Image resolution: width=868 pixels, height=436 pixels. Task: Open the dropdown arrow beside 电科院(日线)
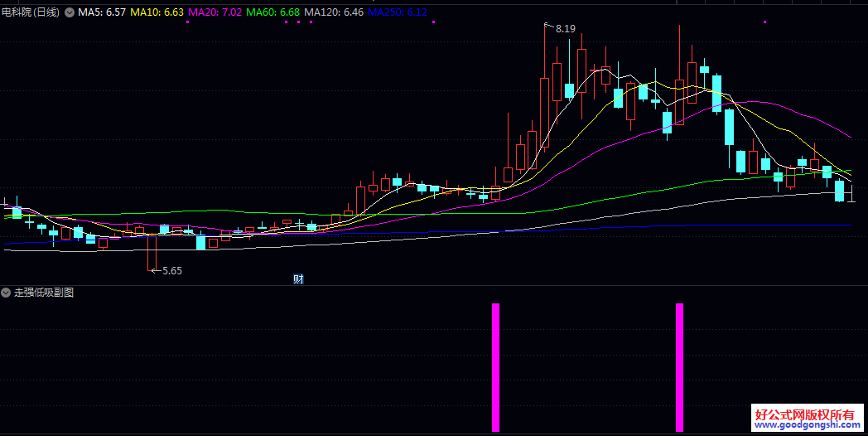tap(70, 12)
